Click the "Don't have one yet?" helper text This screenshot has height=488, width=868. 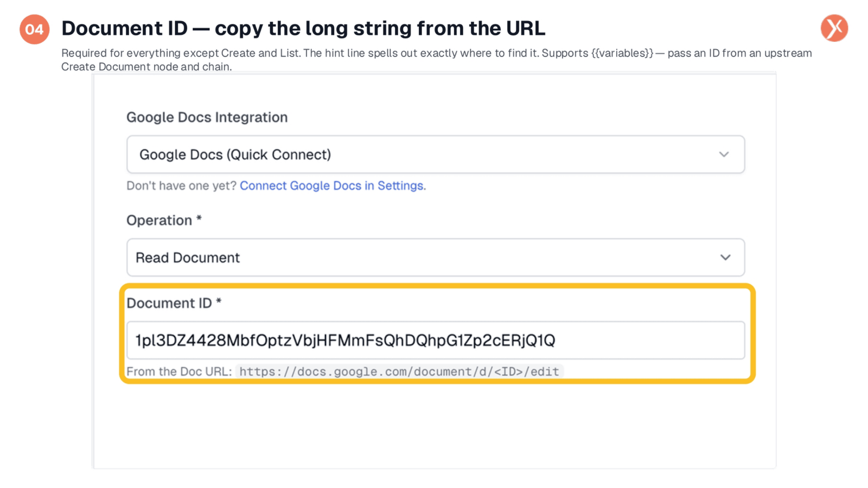(x=181, y=185)
